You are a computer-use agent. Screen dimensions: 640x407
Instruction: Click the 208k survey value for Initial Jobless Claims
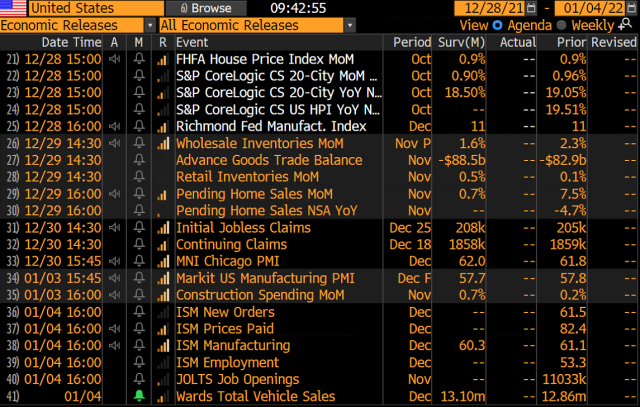(x=470, y=227)
